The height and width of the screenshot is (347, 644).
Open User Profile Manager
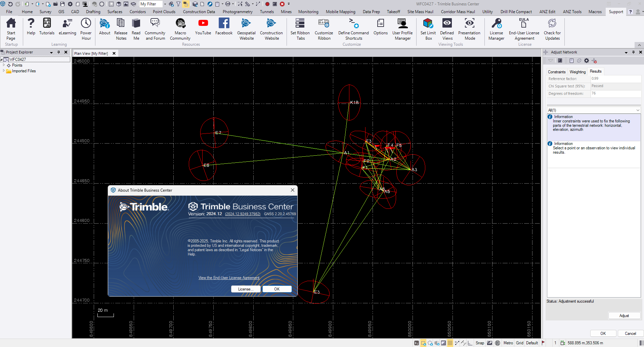pos(402,29)
